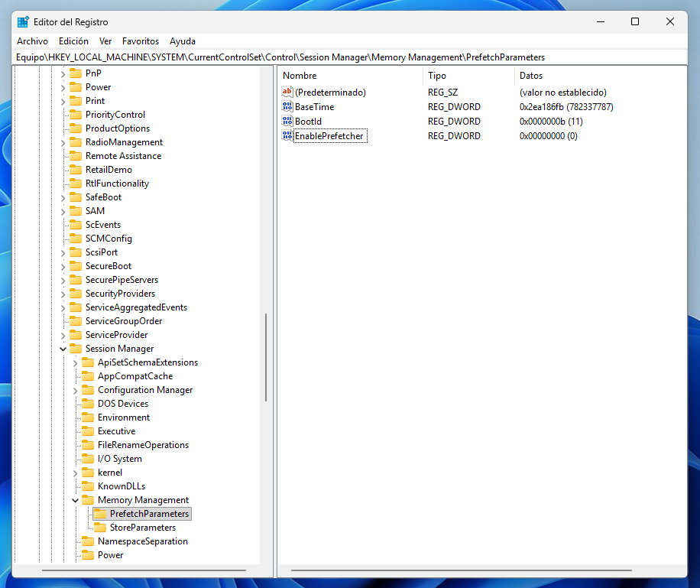Select the NamespaceSeparation key
The width and height of the screenshot is (700, 588).
[143, 541]
